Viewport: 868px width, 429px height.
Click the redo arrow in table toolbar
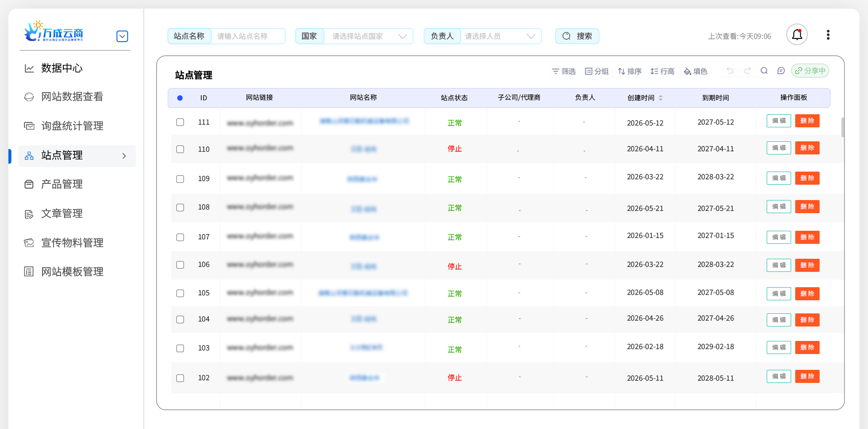pos(747,71)
